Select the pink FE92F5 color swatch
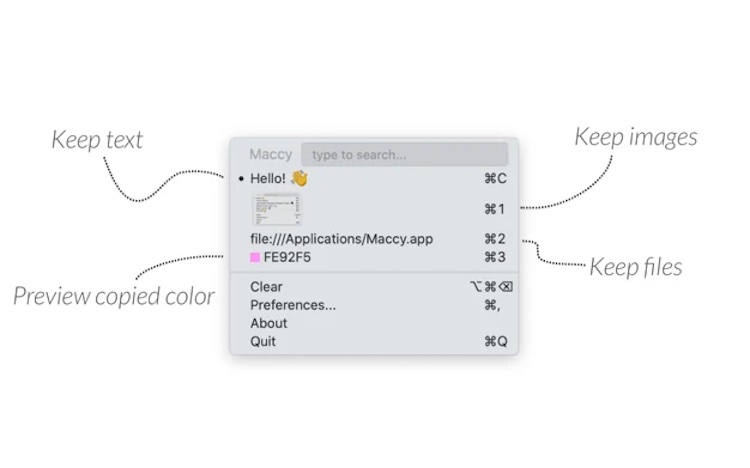This screenshot has height=468, width=750. click(x=255, y=257)
